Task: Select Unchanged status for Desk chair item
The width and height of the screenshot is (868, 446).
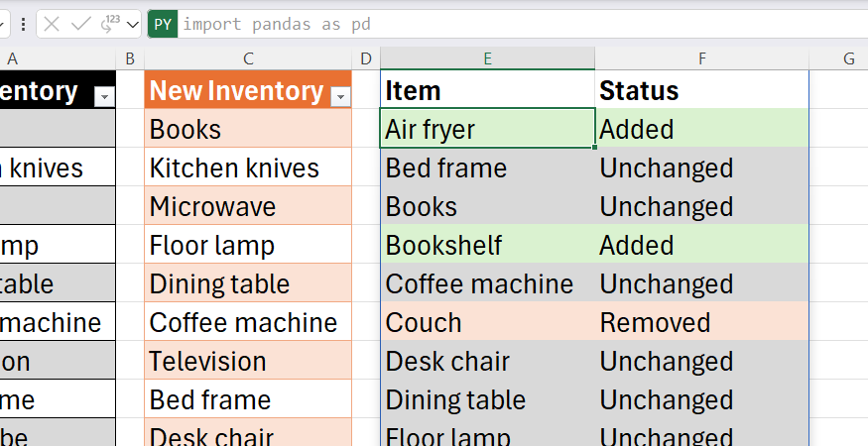Action: [702, 361]
